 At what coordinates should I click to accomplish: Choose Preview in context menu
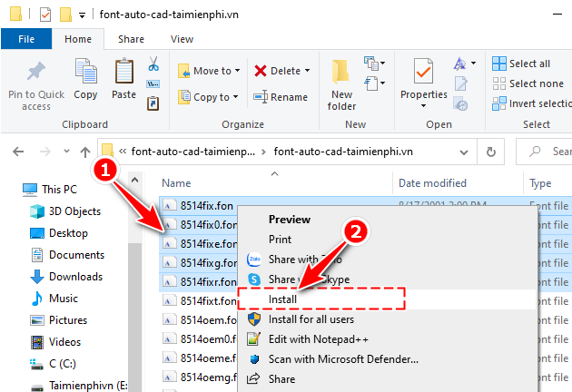click(290, 220)
